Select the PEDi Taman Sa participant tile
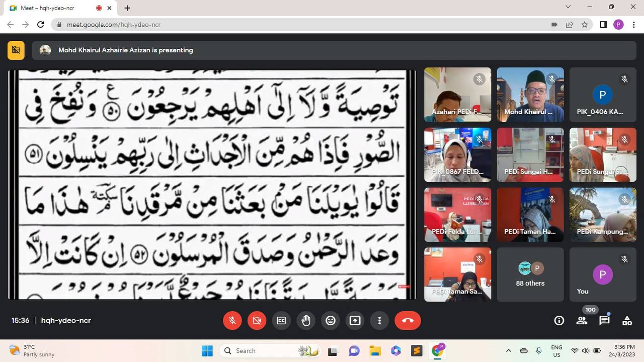Viewport: 644px width, 362px height. coord(458,274)
